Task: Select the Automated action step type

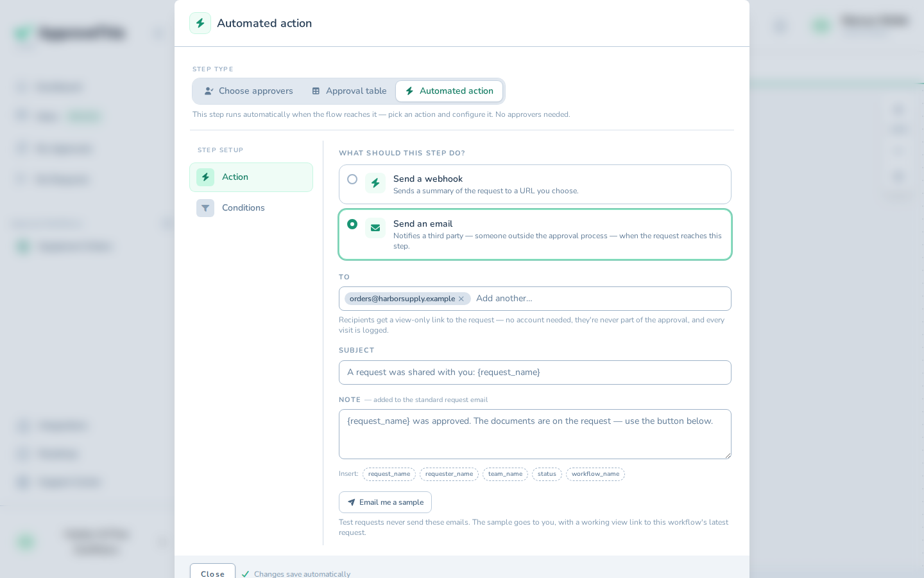Action: pyautogui.click(x=449, y=91)
